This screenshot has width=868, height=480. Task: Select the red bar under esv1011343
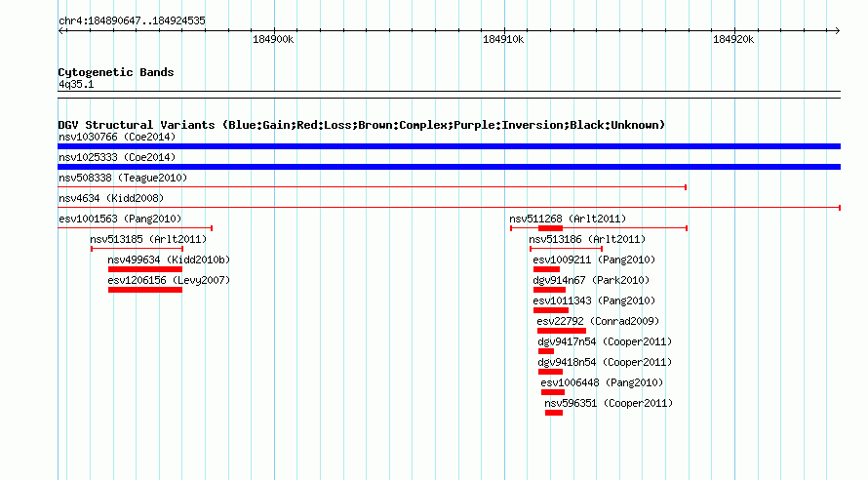click(551, 310)
